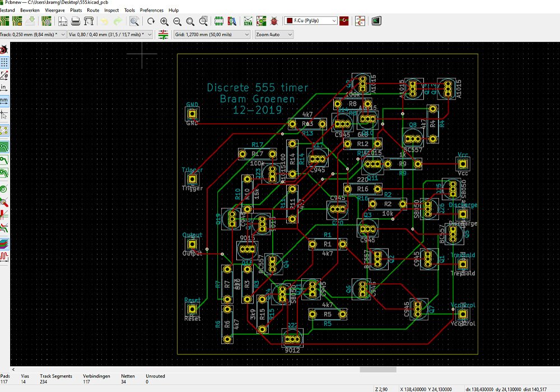The height and width of the screenshot is (392, 560).
Task: Open the Bewerken menu
Action: [x=30, y=10]
